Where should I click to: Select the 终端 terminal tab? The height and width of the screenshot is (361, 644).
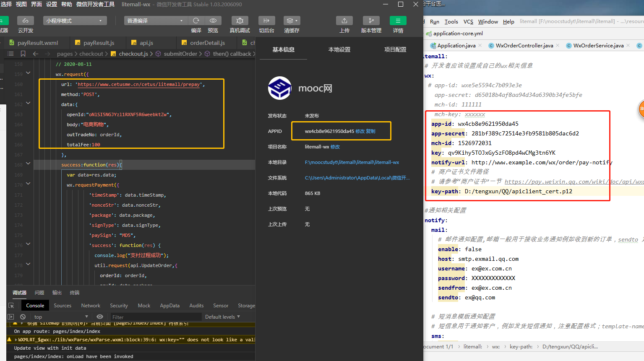point(75,293)
